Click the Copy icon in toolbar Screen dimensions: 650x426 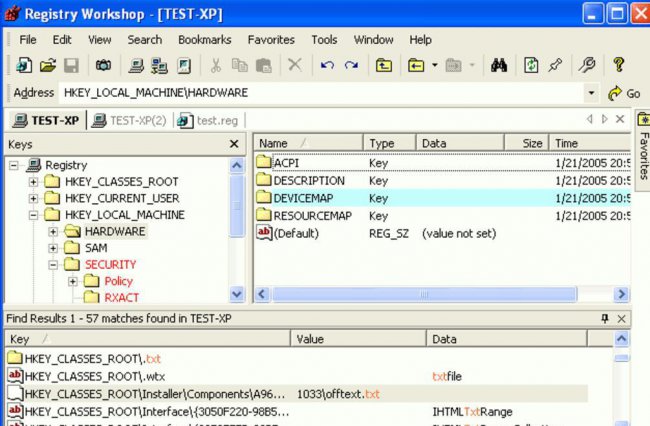[239, 65]
